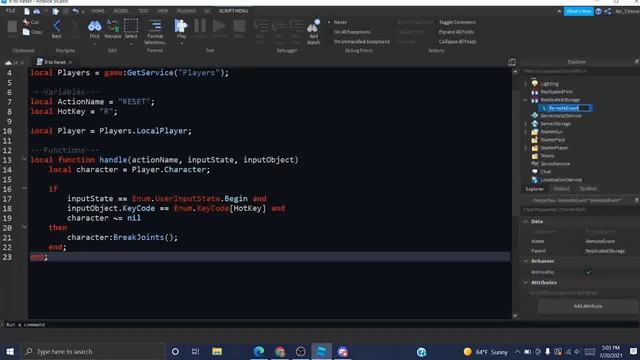Screen dimensions: 640x360
Task: Switch to the HOME ribbon tab
Action: (x=98, y=11)
